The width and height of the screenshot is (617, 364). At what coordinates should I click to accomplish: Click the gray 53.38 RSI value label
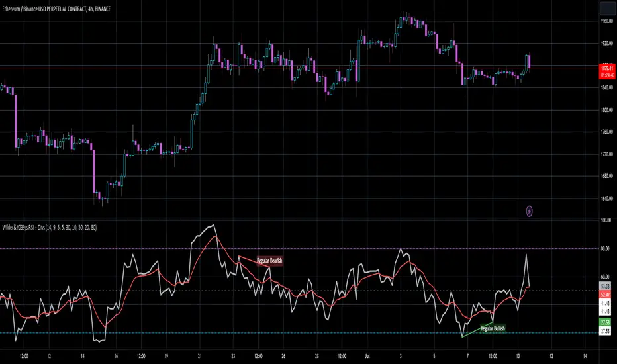[605, 287]
